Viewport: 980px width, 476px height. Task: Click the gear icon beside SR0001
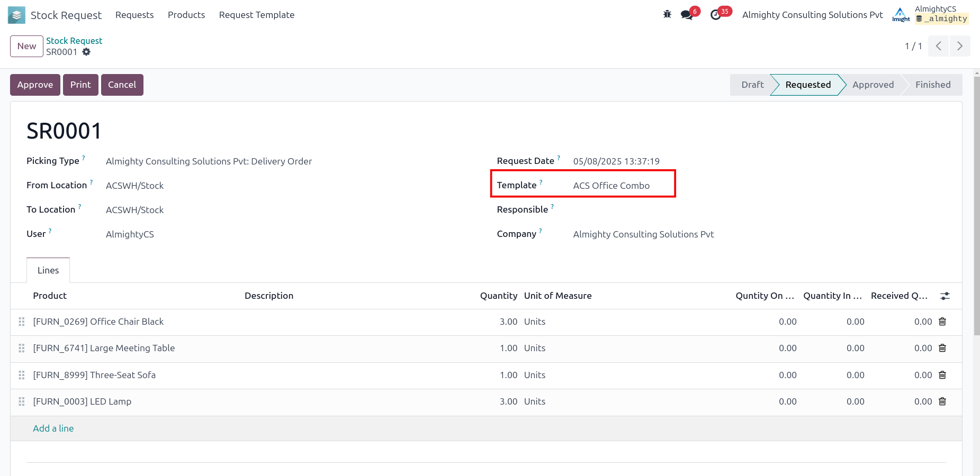click(86, 52)
